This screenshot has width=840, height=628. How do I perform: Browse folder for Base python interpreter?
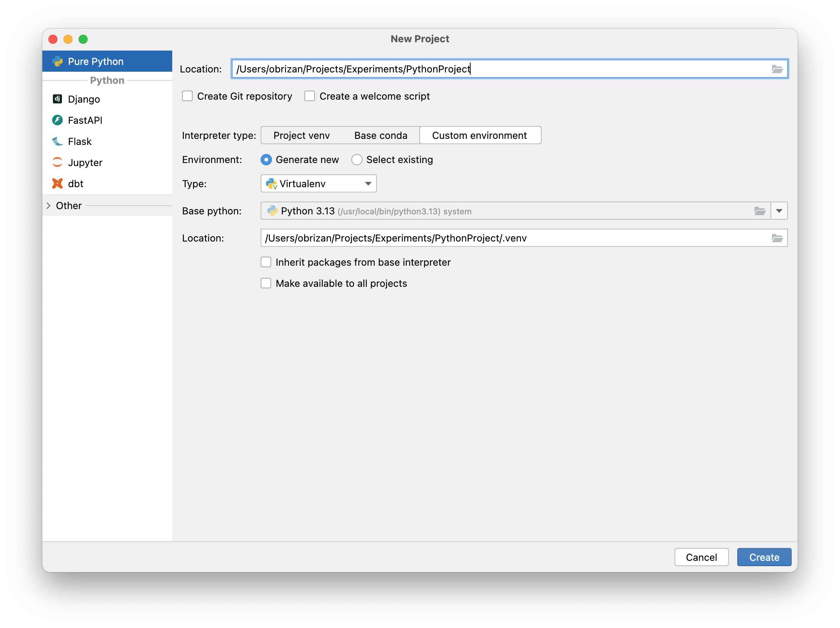point(760,211)
